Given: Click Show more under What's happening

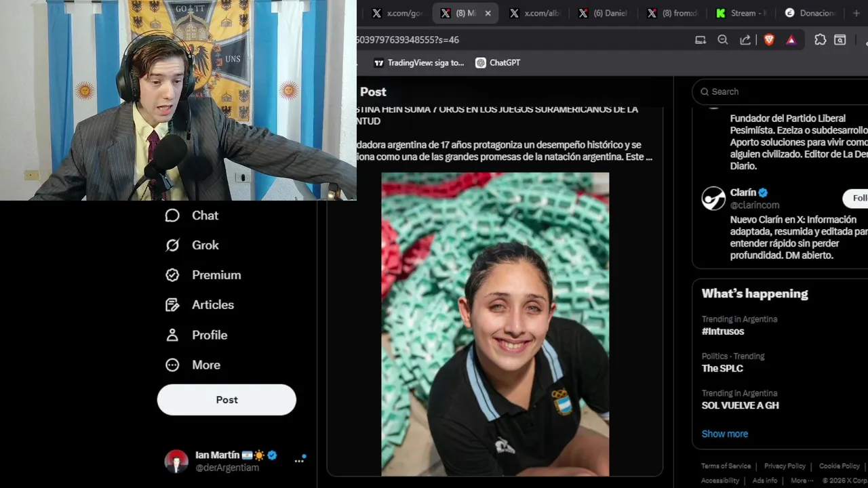Looking at the screenshot, I should point(725,434).
